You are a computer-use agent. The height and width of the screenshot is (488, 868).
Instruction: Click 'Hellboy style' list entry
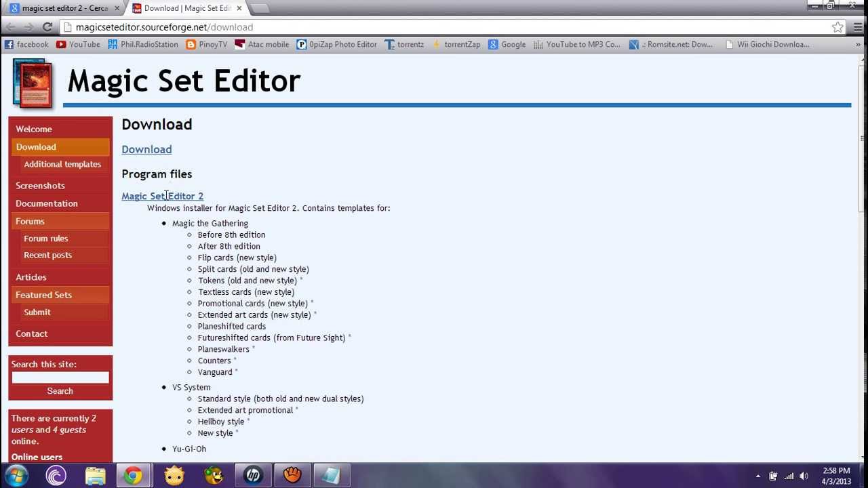point(221,422)
